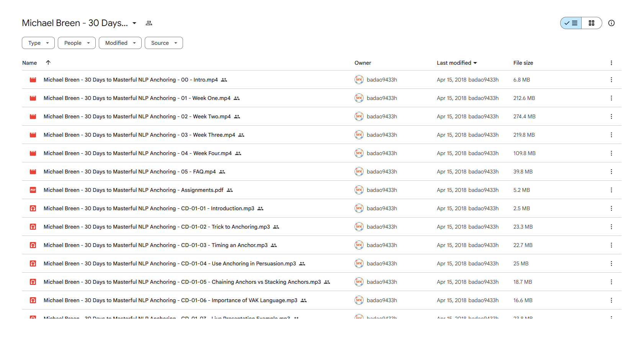
Task: Open the file 02 - Week Two.mp4
Action: pyautogui.click(x=137, y=116)
